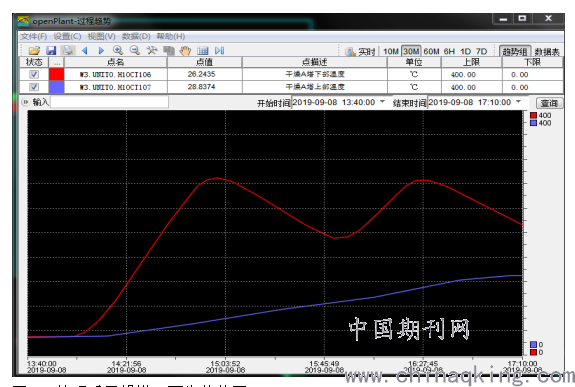This screenshot has height=387, width=575.
Task: Uncheck the W3.UNIT0.H10CT106 status checkbox
Action: pos(34,74)
